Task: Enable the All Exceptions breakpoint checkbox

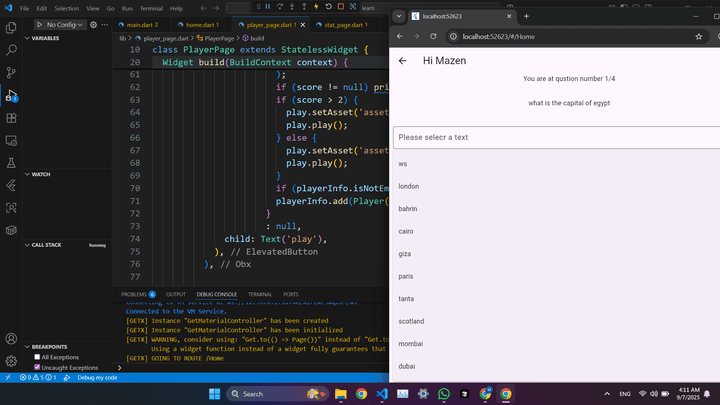Action: point(38,357)
